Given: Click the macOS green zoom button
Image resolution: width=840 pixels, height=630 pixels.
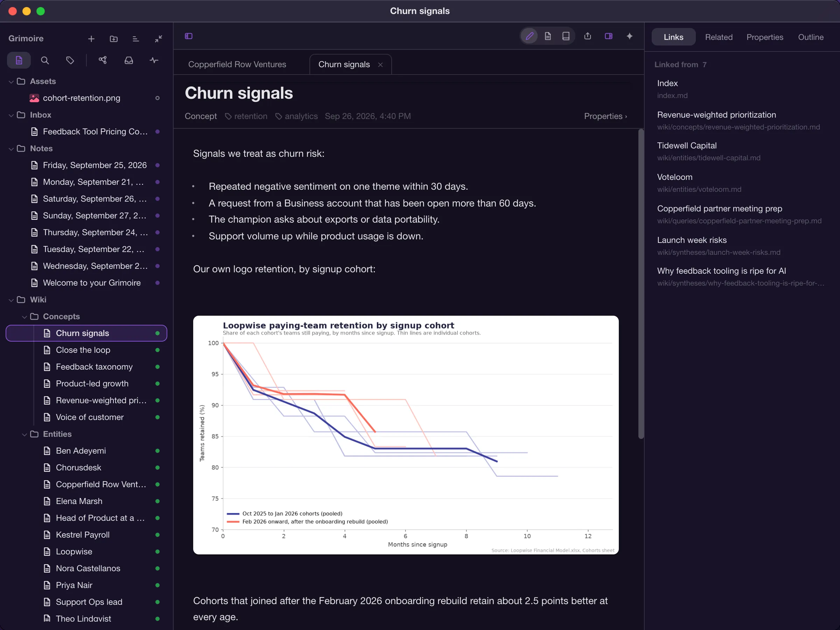Looking at the screenshot, I should (41, 11).
